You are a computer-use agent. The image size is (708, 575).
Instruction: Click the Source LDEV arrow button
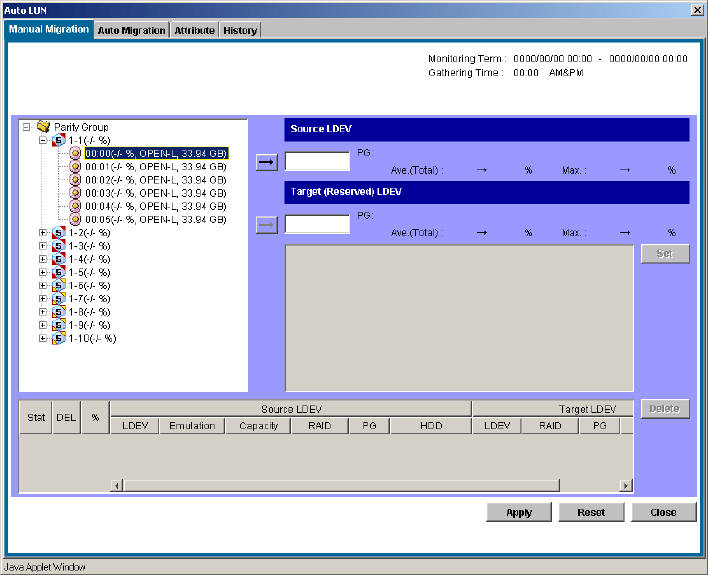click(x=267, y=162)
